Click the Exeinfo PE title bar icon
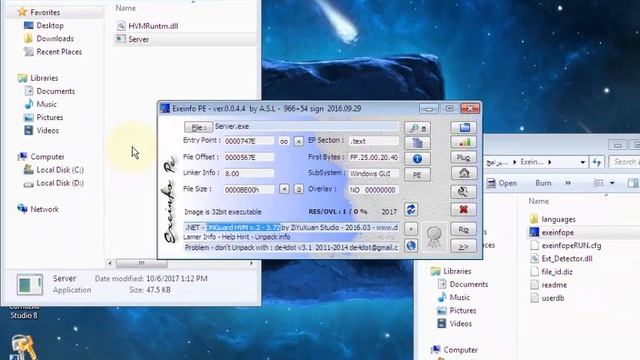 tap(165, 109)
